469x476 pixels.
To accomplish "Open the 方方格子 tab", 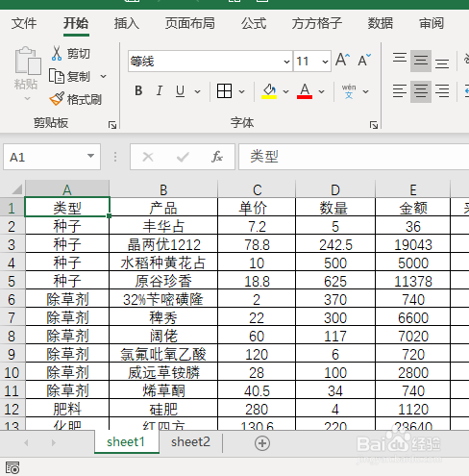I will (317, 23).
